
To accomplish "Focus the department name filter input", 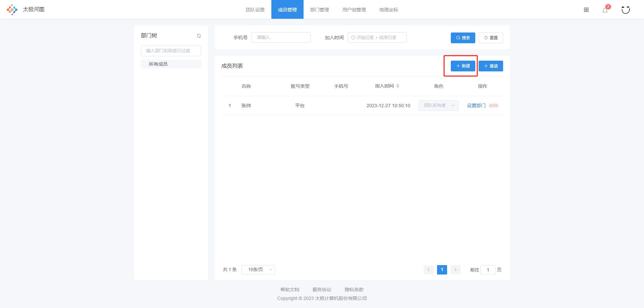I will pos(171,51).
